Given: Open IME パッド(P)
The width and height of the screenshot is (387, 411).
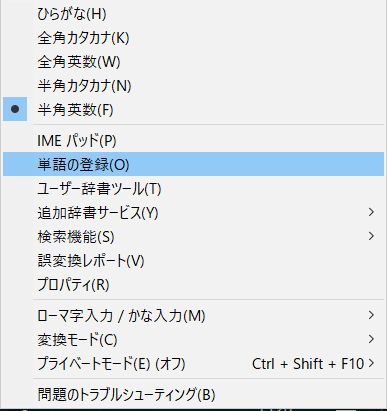Looking at the screenshot, I should [193, 141].
